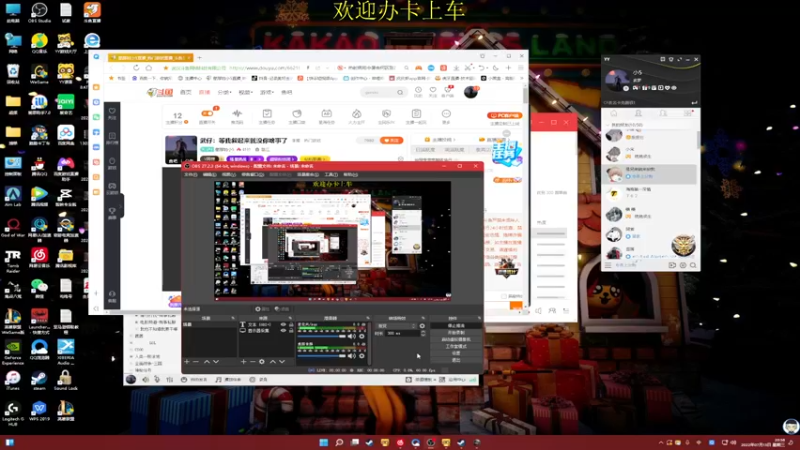Click the waveform icon in streamer toolbar

click(x=237, y=113)
